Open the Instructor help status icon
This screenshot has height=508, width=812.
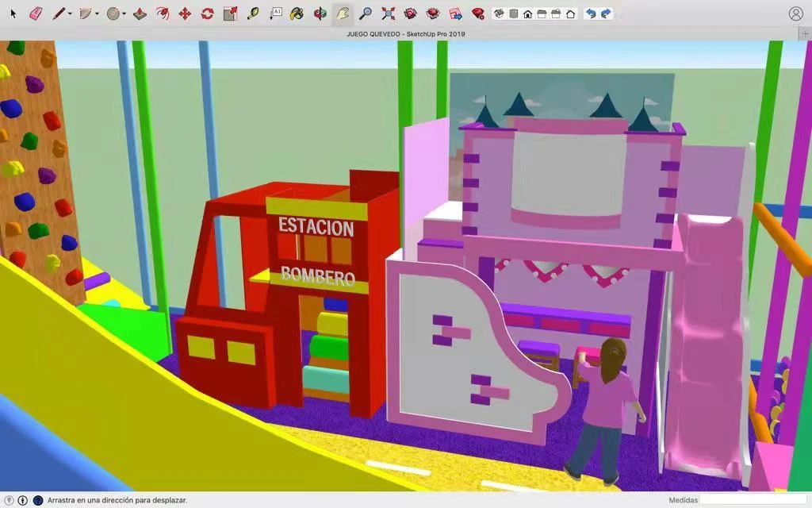coord(38,500)
